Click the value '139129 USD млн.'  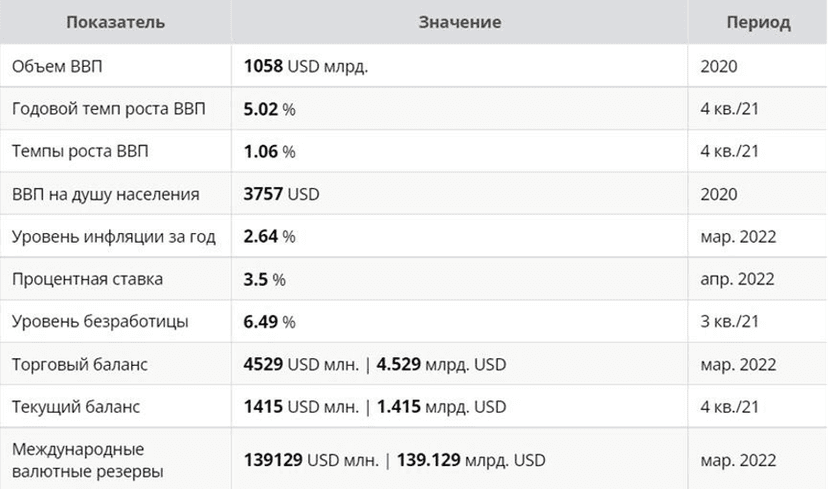[311, 460]
